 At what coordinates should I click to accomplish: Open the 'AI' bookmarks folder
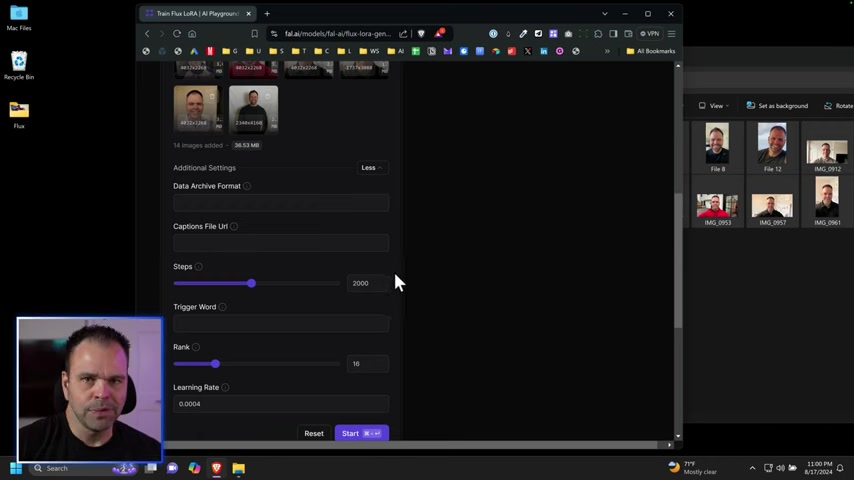point(395,51)
